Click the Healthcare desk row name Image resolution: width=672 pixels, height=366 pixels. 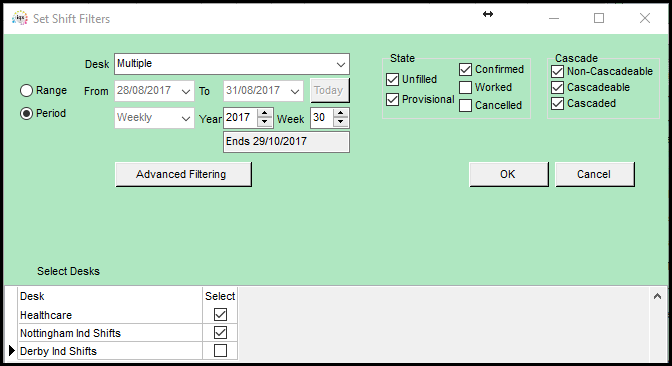46,315
